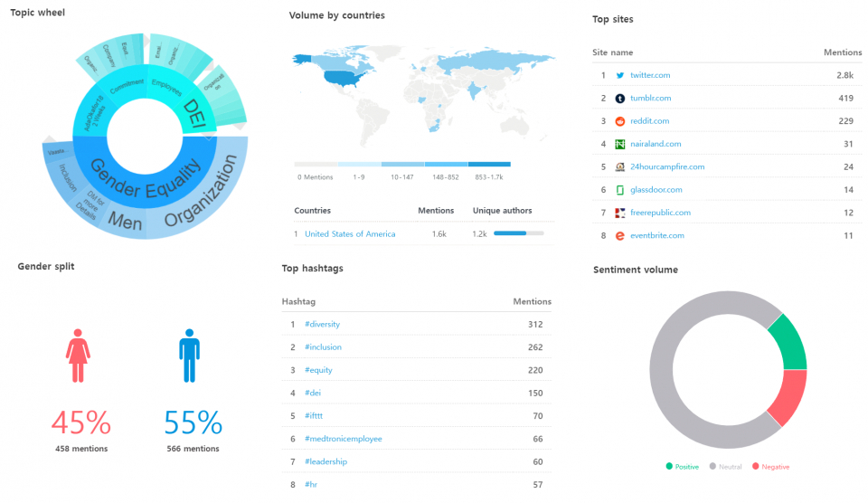Click the green Positive donut segment
Viewport: 868px width, 503px height.
(x=790, y=344)
